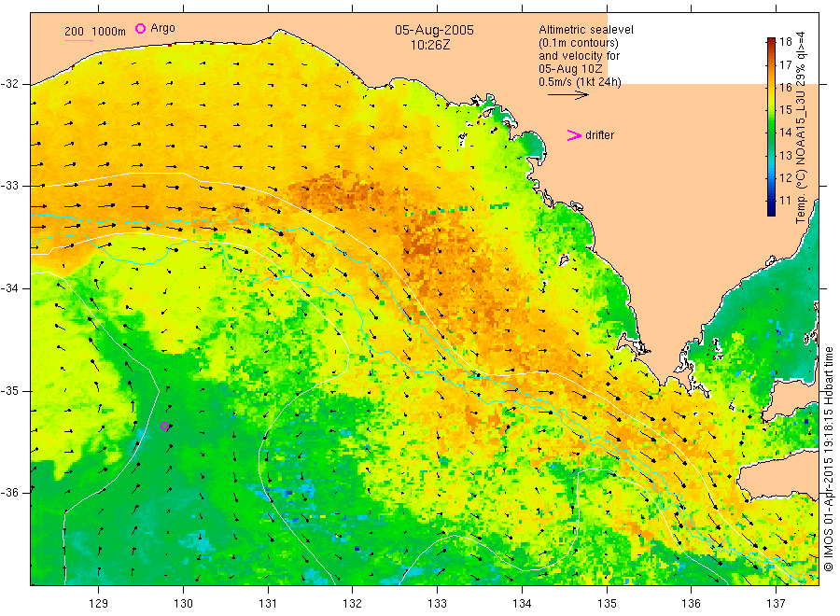Click the temperature color bar

(771, 126)
